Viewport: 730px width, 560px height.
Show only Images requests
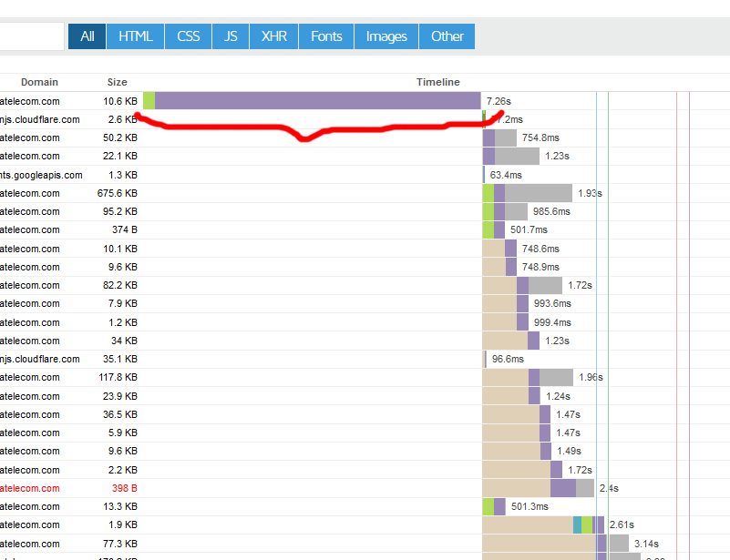386,36
